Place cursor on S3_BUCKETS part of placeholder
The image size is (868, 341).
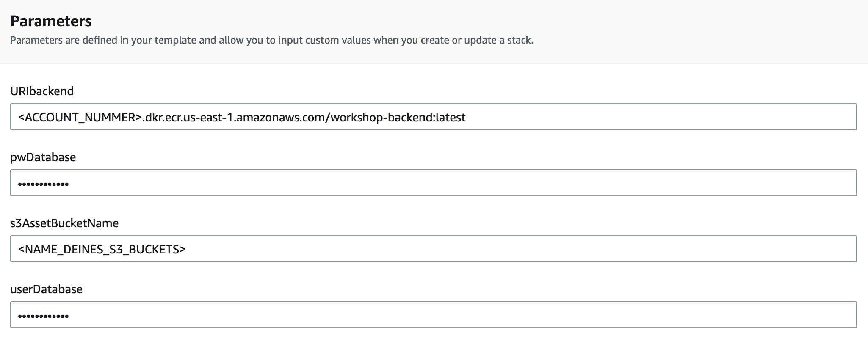point(144,249)
